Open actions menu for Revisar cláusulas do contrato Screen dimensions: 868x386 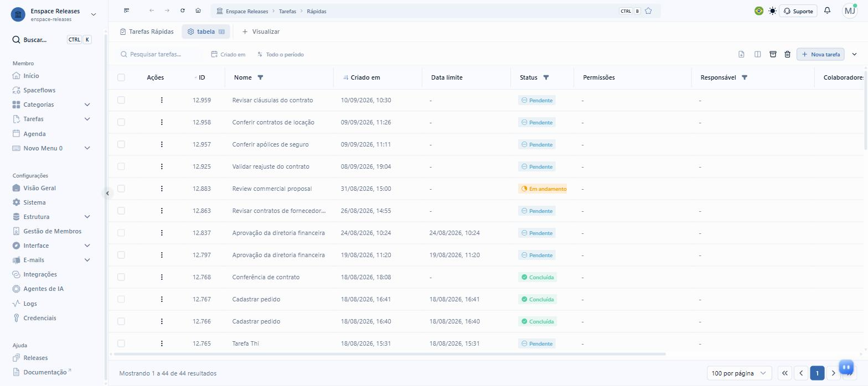[162, 100]
